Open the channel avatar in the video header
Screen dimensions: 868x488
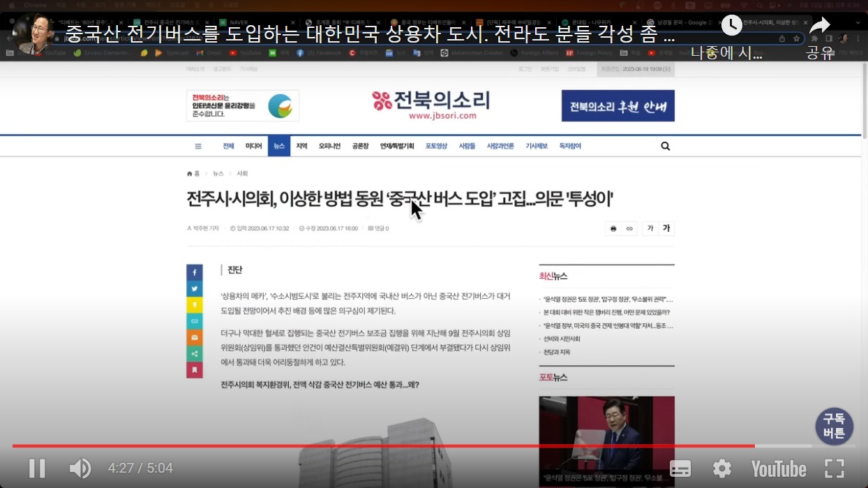[33, 32]
